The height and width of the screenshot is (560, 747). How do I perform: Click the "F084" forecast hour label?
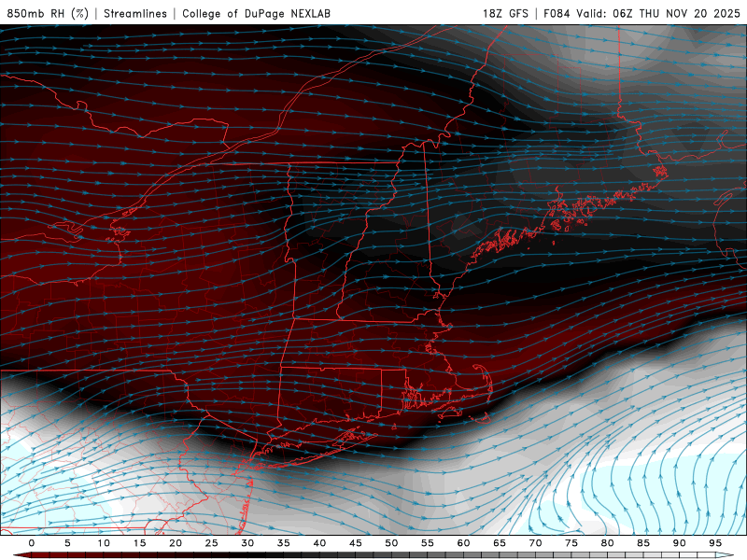point(557,13)
